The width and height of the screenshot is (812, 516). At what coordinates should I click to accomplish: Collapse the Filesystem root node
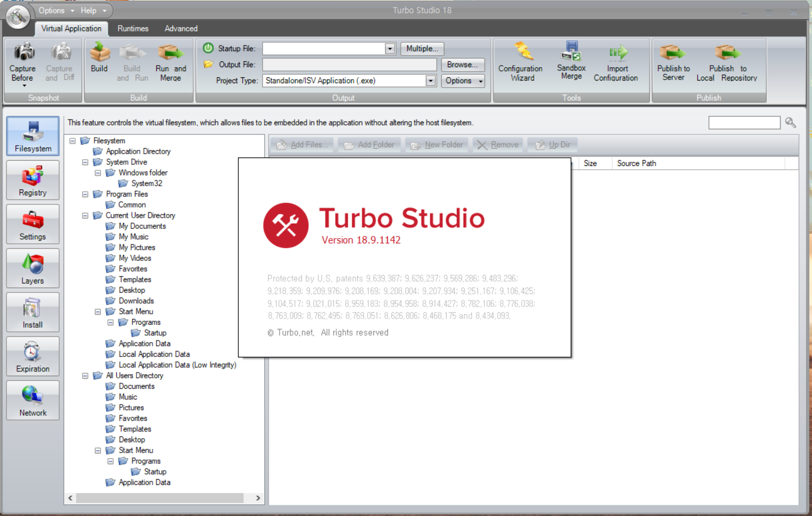click(73, 141)
